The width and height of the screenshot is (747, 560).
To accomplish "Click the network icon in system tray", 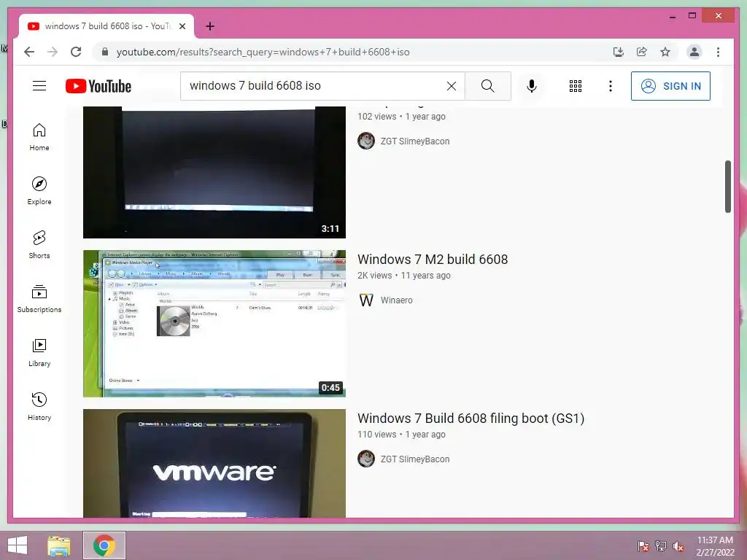I will (x=661, y=545).
